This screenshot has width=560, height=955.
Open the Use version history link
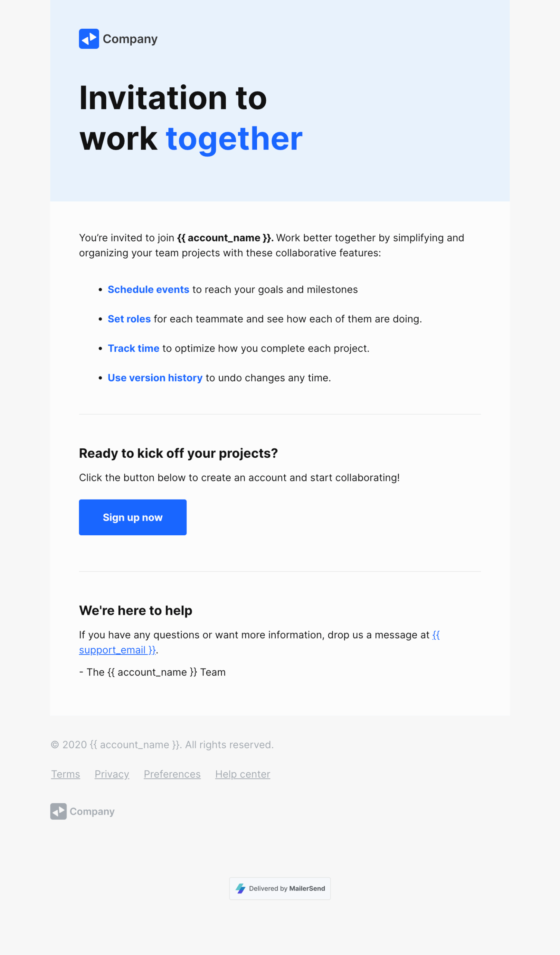coord(155,378)
